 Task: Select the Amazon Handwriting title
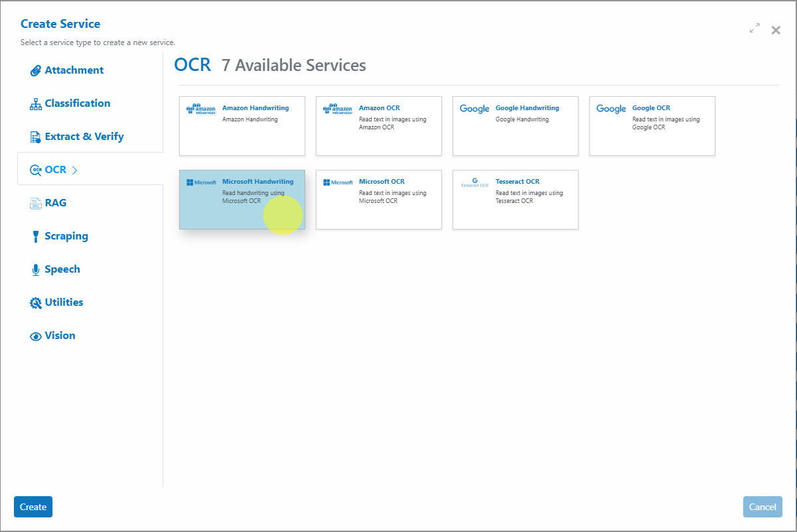[x=255, y=108]
